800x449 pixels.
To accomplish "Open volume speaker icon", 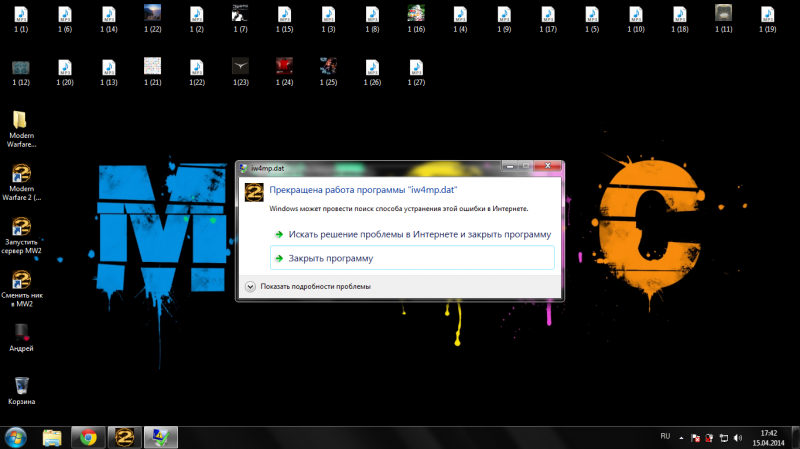I will pos(738,438).
